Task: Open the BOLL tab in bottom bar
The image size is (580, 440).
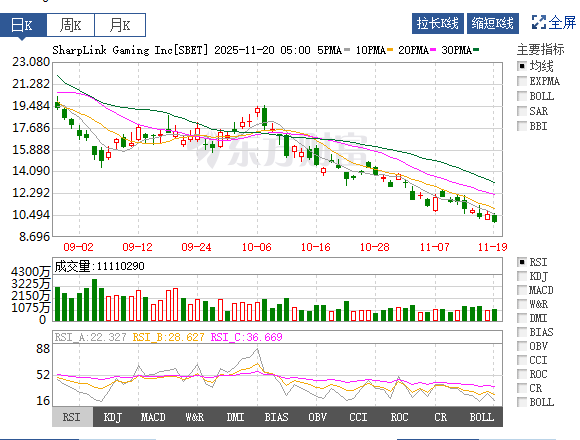Action: [482, 417]
